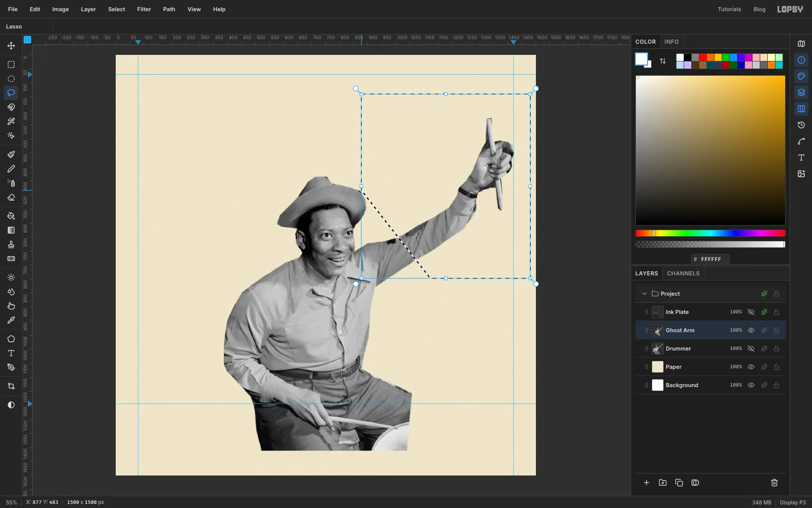Select the Eyedropper tool
812x508 pixels.
(x=11, y=320)
